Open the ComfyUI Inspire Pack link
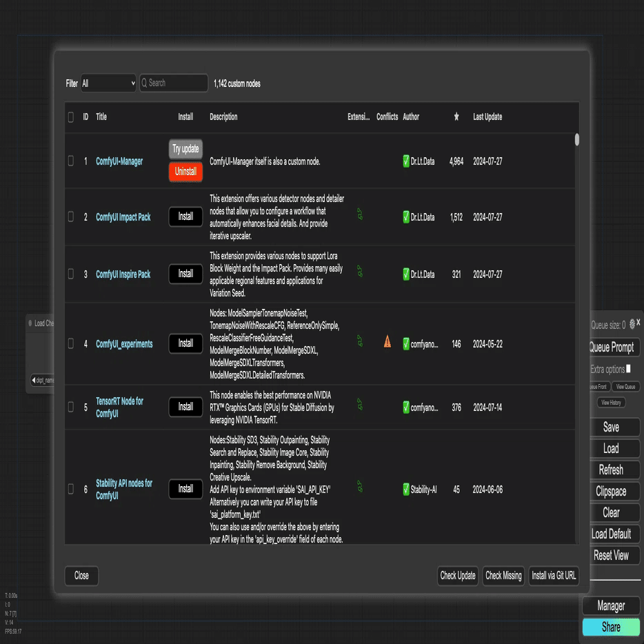The image size is (644, 644). (123, 274)
